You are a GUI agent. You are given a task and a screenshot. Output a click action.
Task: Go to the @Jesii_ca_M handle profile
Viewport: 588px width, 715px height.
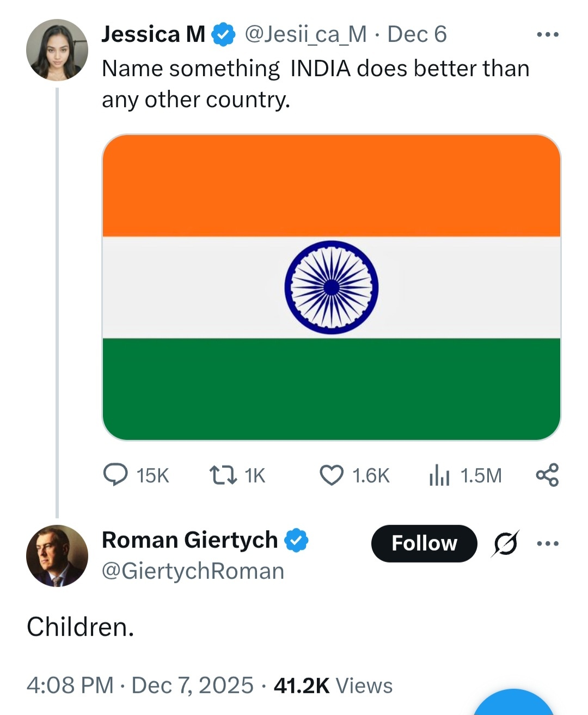coord(305,34)
